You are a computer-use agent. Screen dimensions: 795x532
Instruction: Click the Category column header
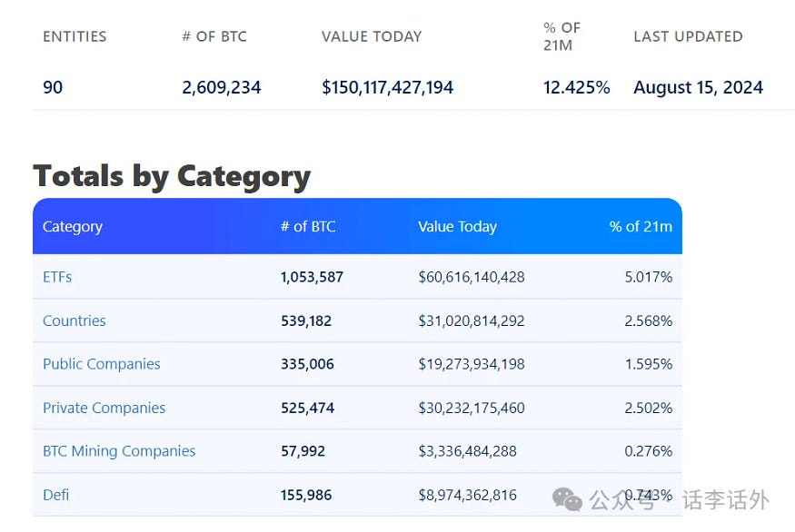pos(73,226)
